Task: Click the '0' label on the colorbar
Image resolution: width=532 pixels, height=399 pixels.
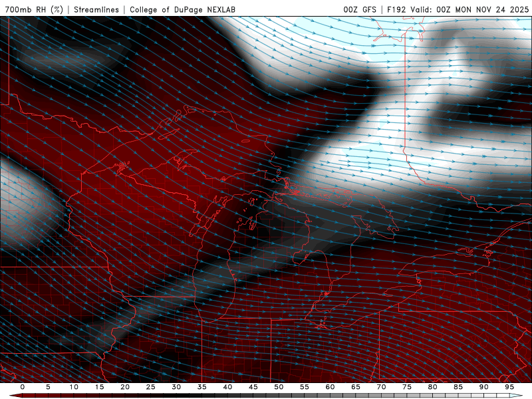Action: (23, 387)
